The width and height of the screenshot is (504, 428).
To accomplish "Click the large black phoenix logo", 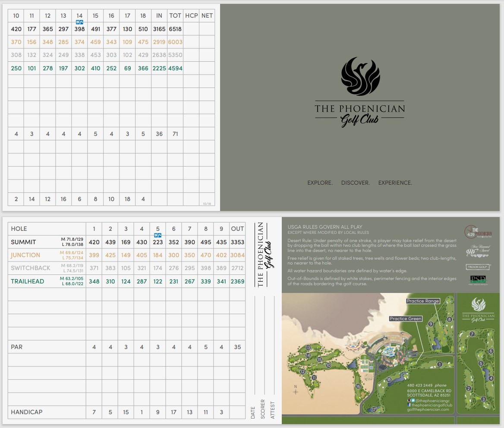I will (x=360, y=76).
